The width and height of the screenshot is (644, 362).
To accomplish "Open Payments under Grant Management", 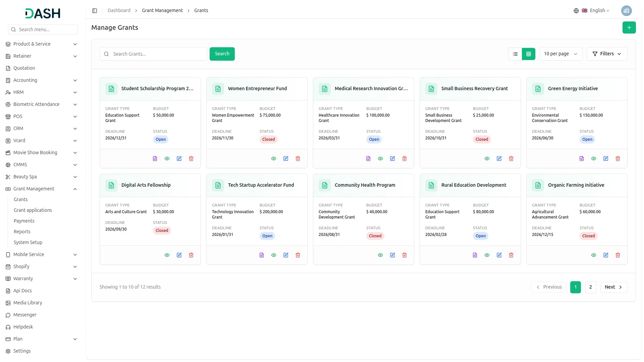I will coord(24,221).
